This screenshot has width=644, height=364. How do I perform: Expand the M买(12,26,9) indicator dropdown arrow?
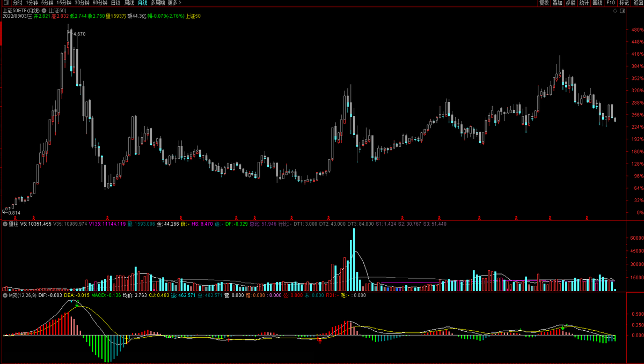tap(5, 295)
